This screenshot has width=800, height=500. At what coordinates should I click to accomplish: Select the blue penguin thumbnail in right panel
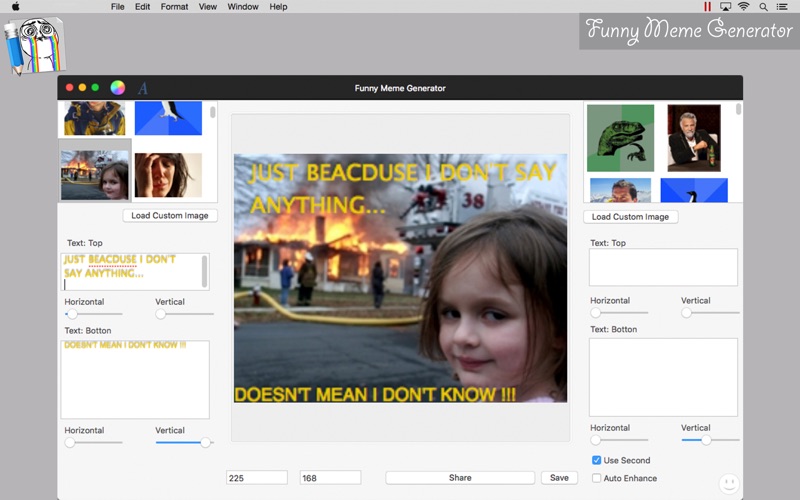coord(694,190)
